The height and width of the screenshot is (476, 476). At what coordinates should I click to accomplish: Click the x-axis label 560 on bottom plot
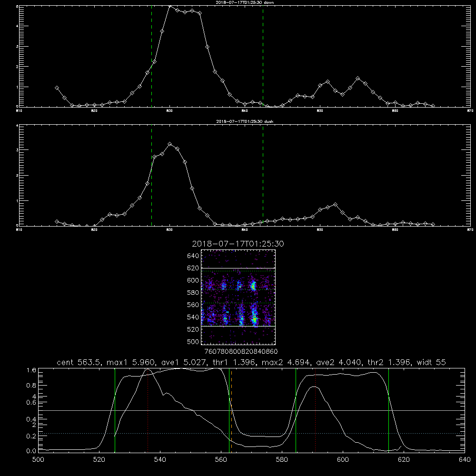(x=221, y=460)
